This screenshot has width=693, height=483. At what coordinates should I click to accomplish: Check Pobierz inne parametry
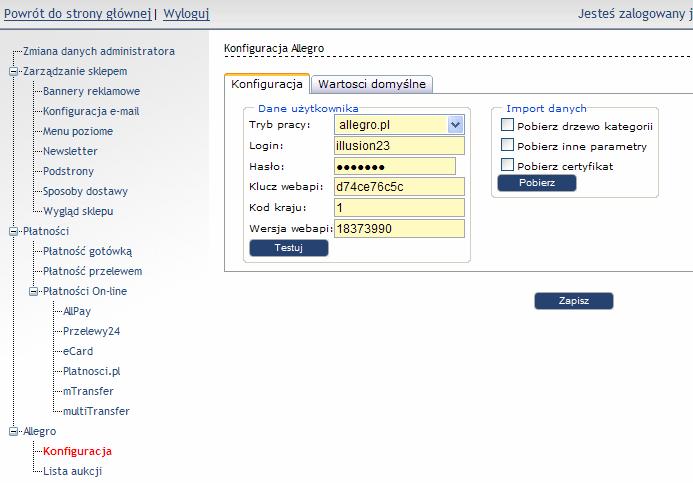pyautogui.click(x=507, y=145)
